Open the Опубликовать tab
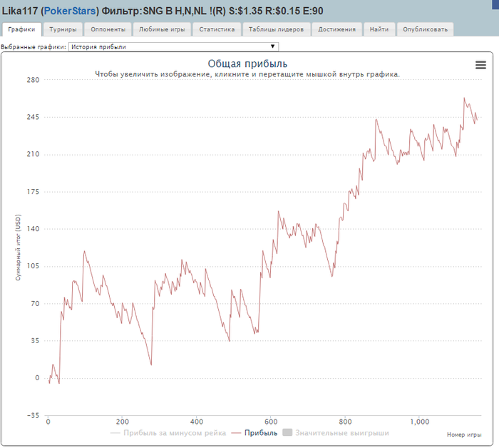This screenshot has height=448, width=499. click(x=425, y=29)
